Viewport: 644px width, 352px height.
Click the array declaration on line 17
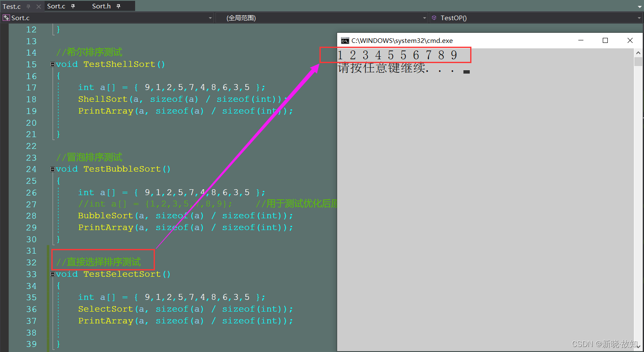[172, 87]
